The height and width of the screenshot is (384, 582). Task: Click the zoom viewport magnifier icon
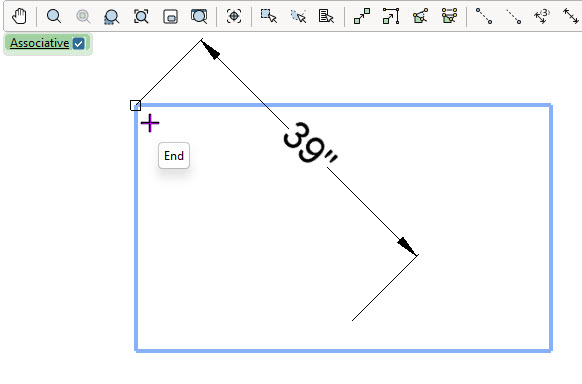point(199,16)
